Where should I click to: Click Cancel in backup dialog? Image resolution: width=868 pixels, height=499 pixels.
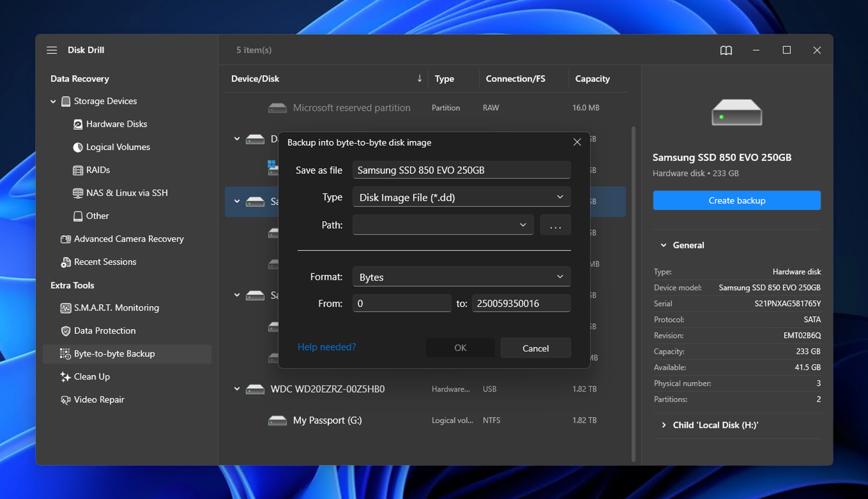point(535,348)
